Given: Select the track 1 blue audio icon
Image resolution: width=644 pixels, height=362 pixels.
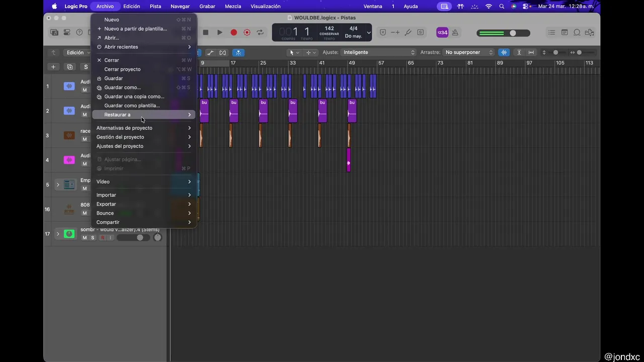Looking at the screenshot, I should 69,86.
